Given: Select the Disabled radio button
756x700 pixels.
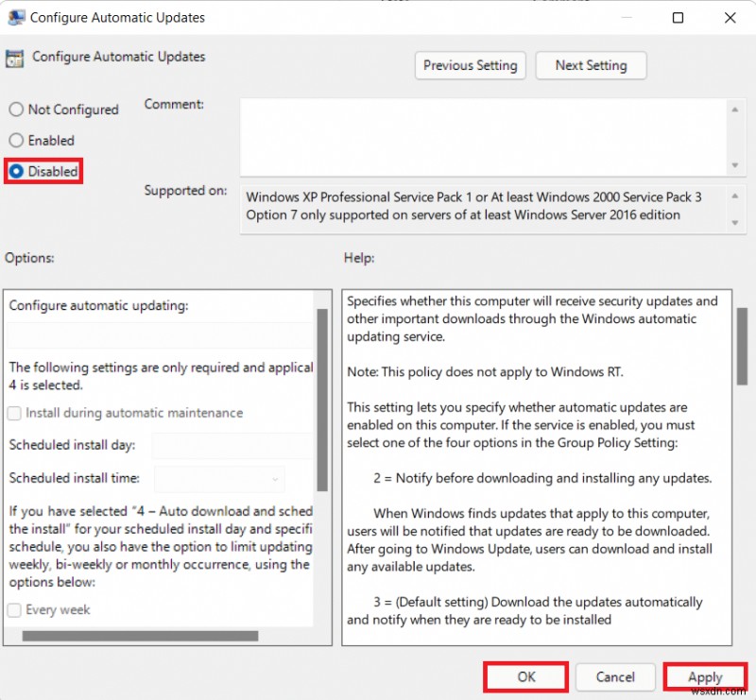Looking at the screenshot, I should tap(16, 171).
